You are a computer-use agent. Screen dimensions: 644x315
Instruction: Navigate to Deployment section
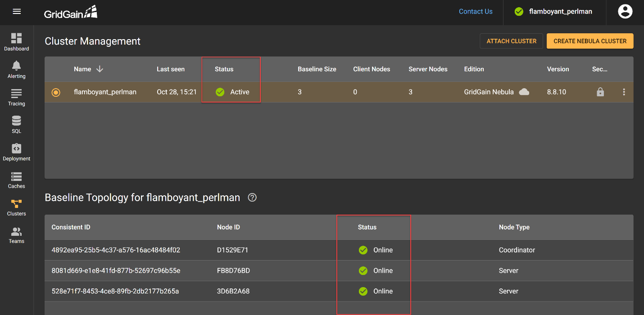click(17, 152)
